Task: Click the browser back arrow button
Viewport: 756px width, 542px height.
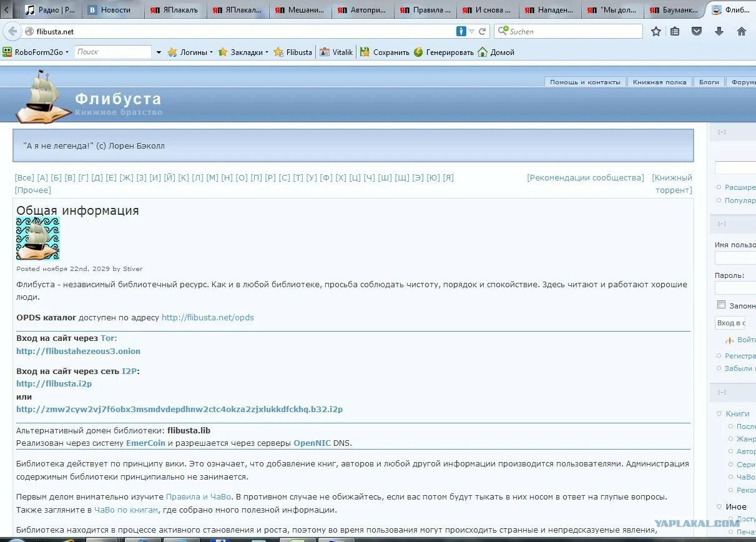Action: coord(12,31)
